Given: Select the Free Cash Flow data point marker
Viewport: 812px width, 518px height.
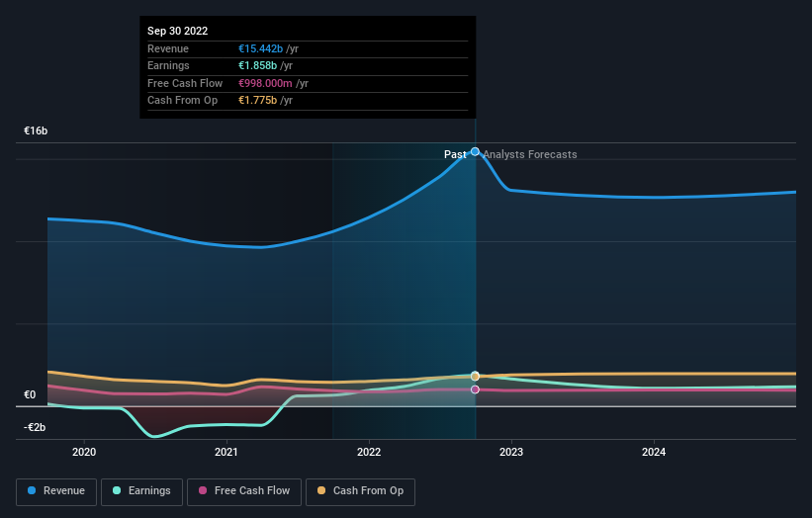Looking at the screenshot, I should (475, 389).
